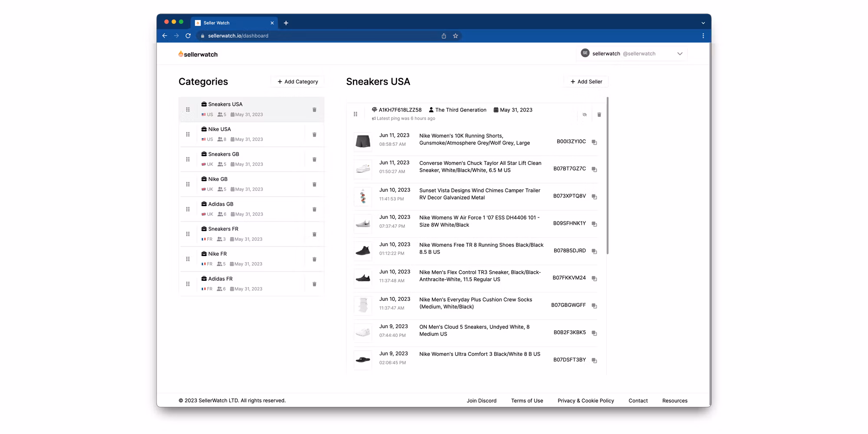The width and height of the screenshot is (868, 434).
Task: Click drag handle for Sneakers GB category
Action: 188,159
